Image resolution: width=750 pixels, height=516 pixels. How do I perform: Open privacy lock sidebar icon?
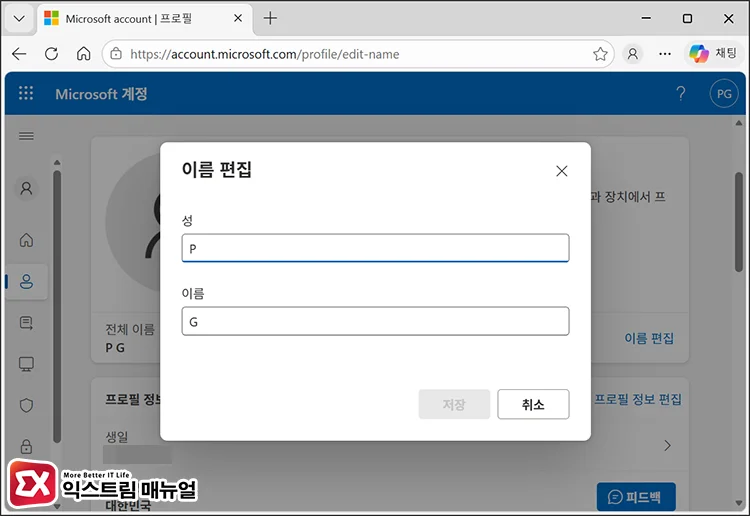pyautogui.click(x=26, y=447)
